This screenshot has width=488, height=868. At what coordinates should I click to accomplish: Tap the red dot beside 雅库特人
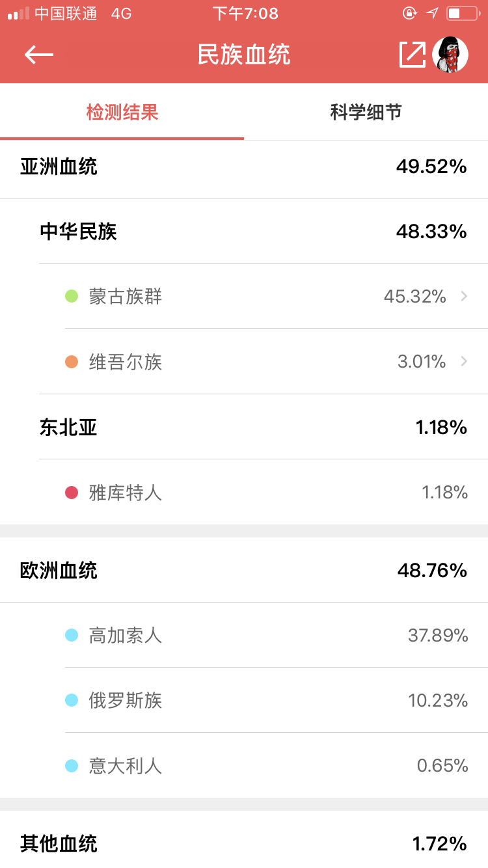click(72, 493)
